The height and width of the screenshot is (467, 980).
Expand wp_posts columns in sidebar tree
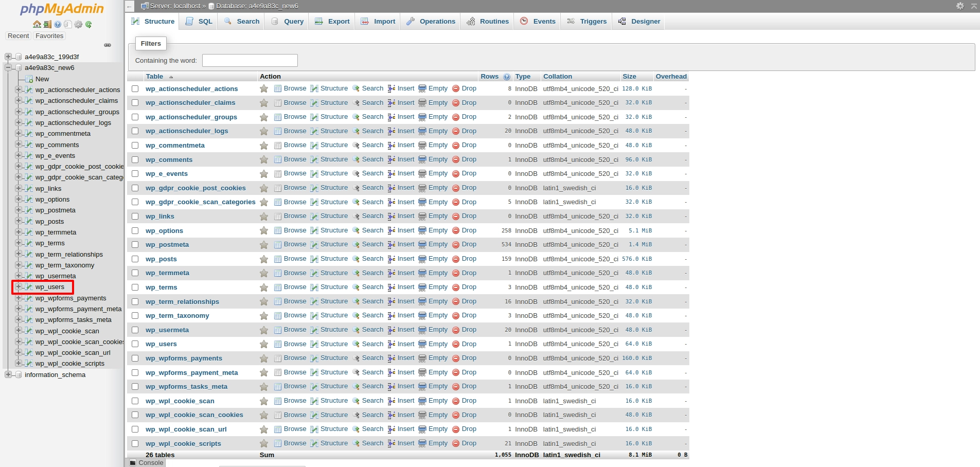(x=18, y=221)
